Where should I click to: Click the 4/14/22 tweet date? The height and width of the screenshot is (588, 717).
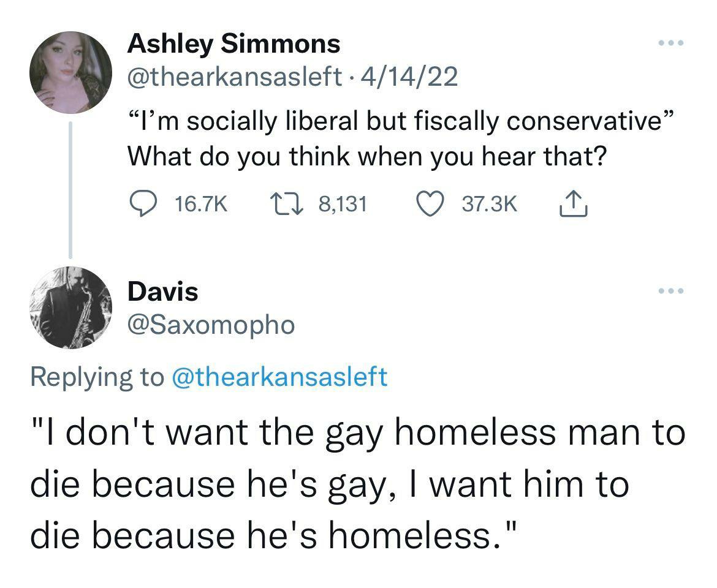coord(410,77)
